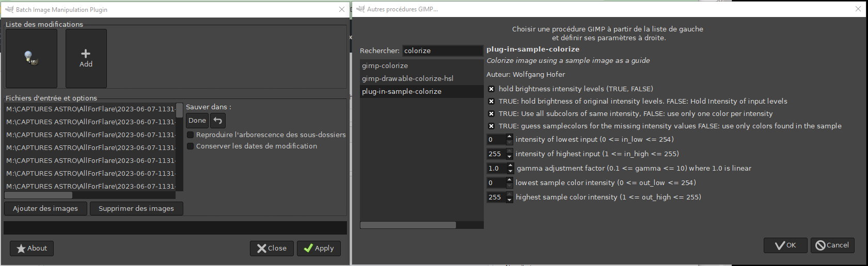Screen dimensions: 868x266
Task: Increase the intensity of lowest input stepper
Action: tap(510, 137)
